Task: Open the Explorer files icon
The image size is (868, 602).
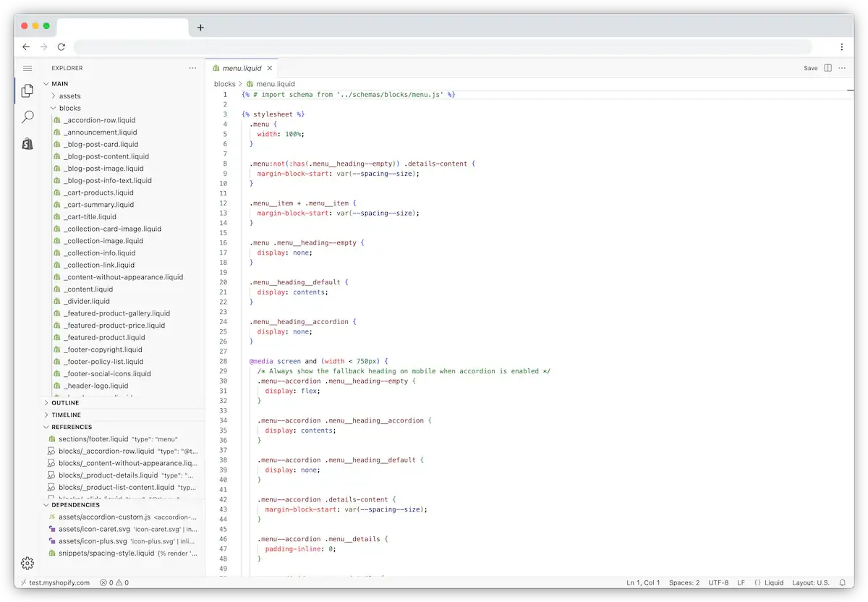Action: point(27,91)
